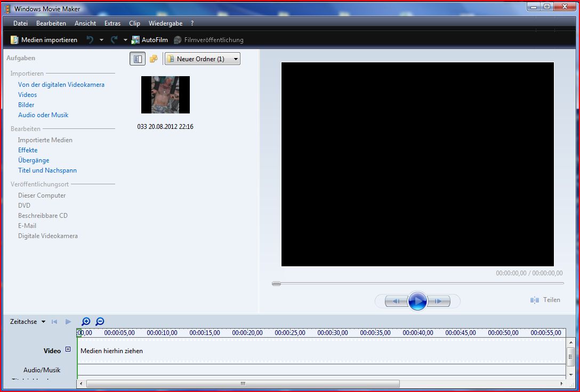Click the Beschreibbare CD publish location
Screen dimensions: 580x392
43,216
